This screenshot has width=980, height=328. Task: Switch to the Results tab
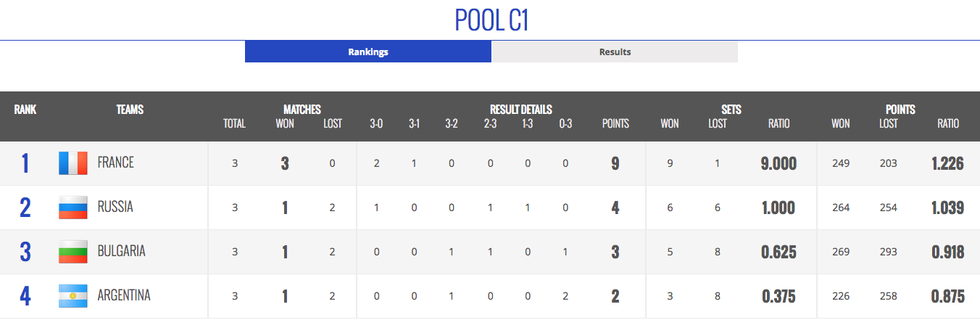[x=615, y=52]
